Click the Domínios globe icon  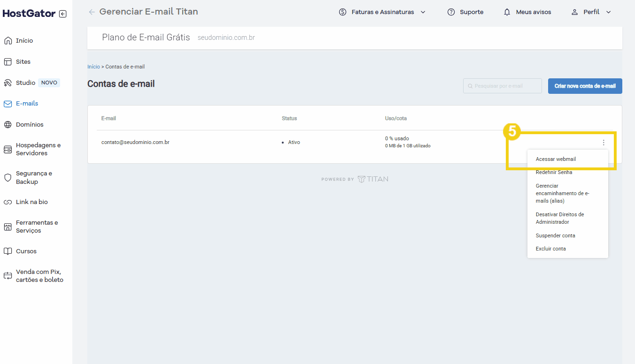pos(8,125)
